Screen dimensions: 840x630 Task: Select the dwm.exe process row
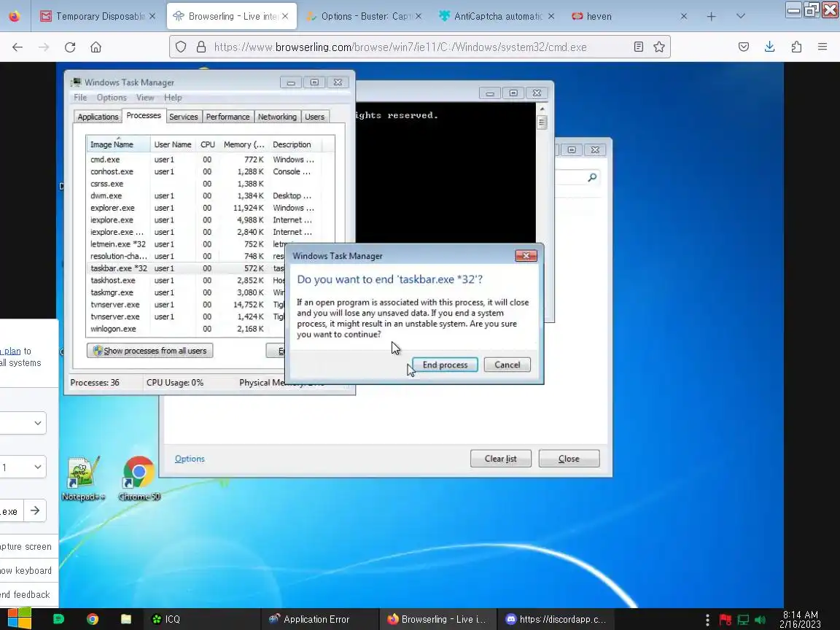(210, 195)
